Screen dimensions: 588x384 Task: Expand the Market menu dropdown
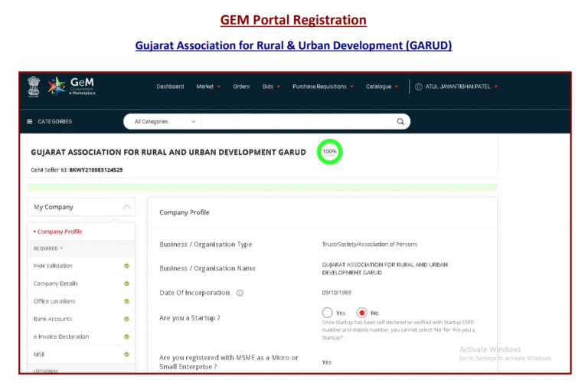coord(208,87)
